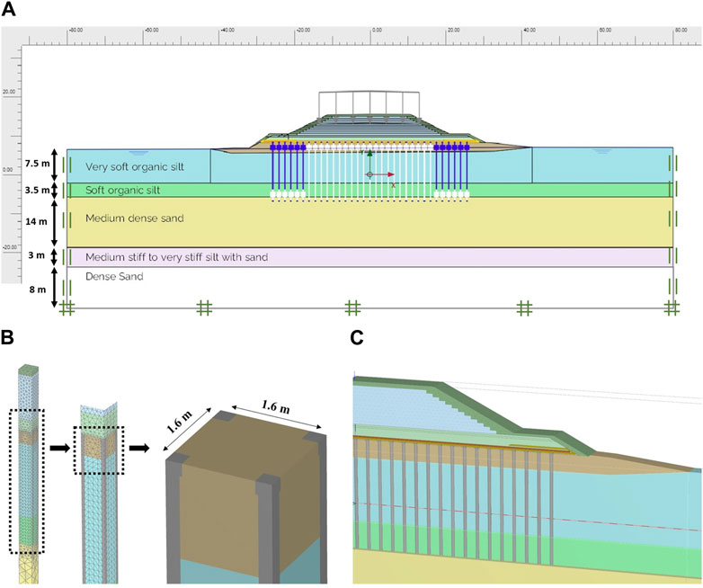Click the panel C label
The image size is (703, 588).
coord(357,338)
